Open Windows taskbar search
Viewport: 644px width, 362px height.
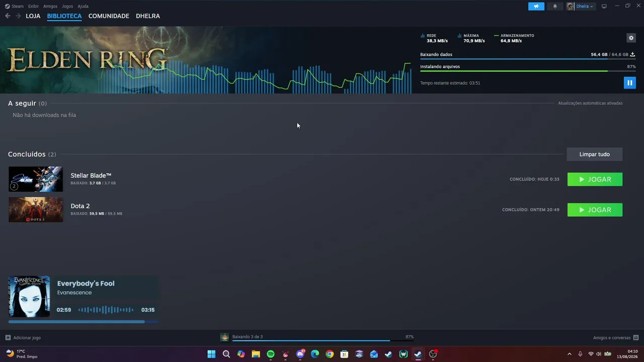(226, 354)
